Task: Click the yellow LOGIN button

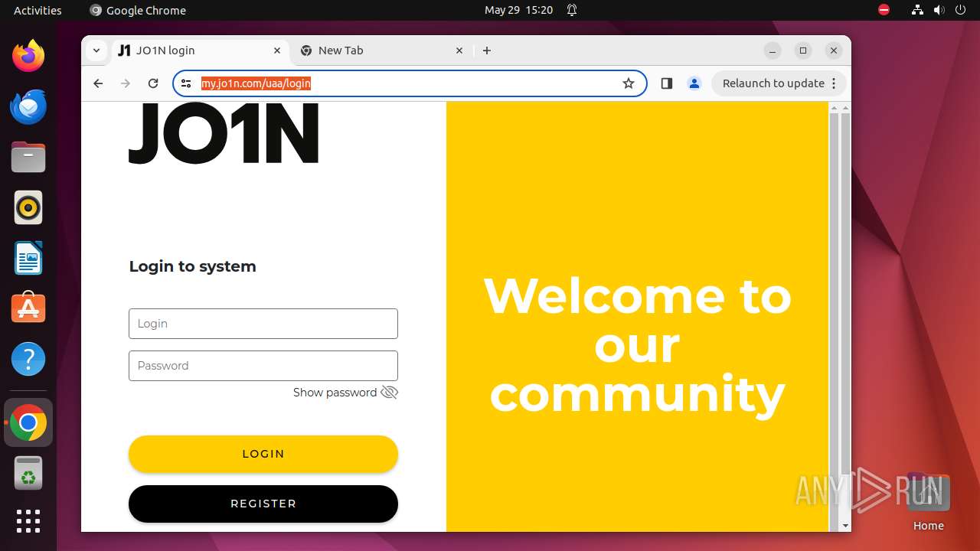Action: click(263, 454)
